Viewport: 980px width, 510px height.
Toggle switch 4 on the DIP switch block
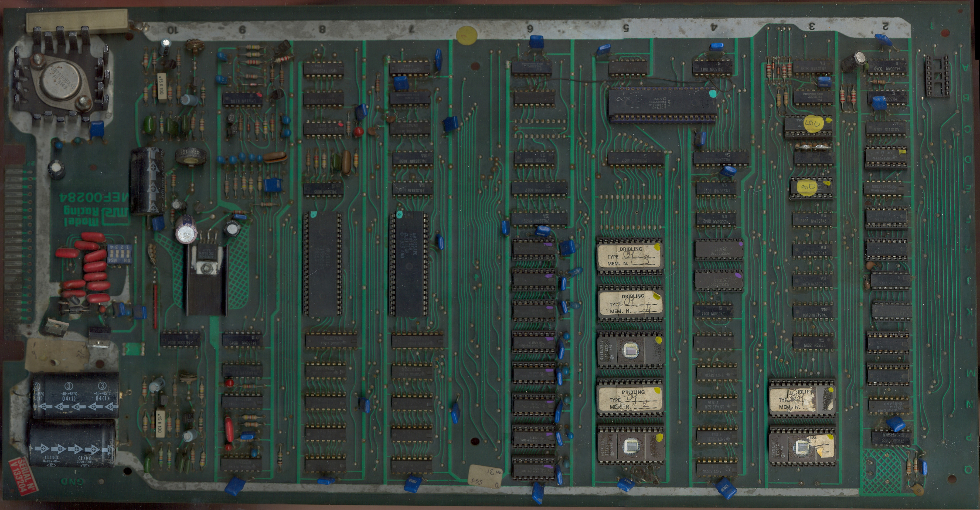pyautogui.click(x=112, y=254)
